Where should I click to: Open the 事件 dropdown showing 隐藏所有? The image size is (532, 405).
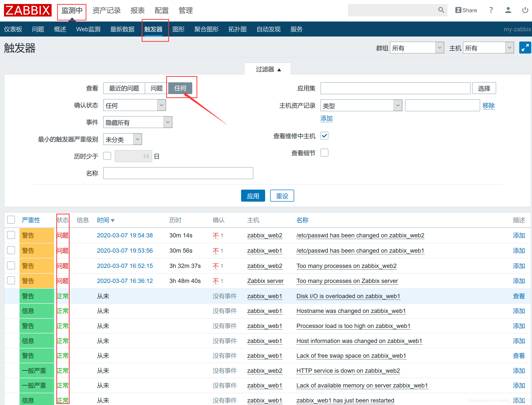pyautogui.click(x=138, y=122)
